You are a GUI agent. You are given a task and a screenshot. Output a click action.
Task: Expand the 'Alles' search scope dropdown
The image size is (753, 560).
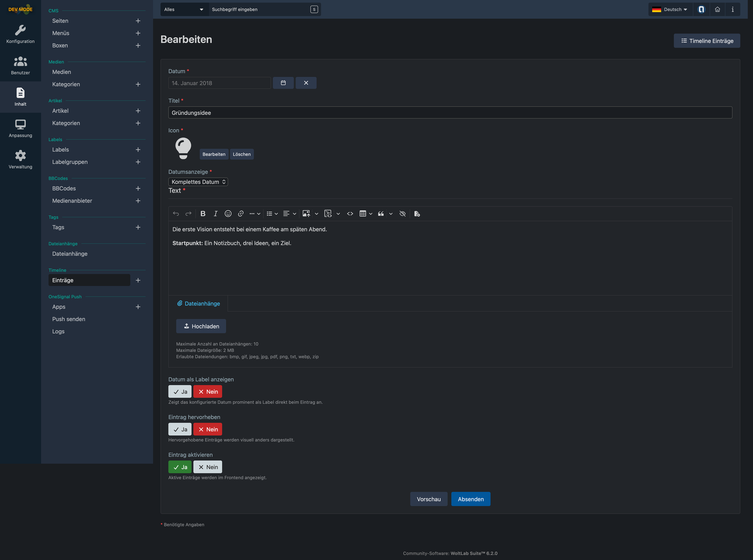click(x=184, y=9)
